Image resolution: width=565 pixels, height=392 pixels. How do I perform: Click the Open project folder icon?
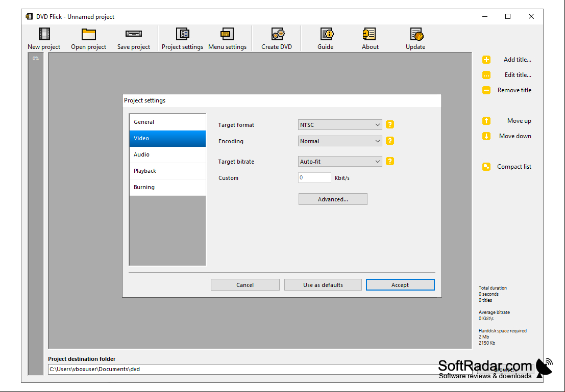pyautogui.click(x=89, y=34)
